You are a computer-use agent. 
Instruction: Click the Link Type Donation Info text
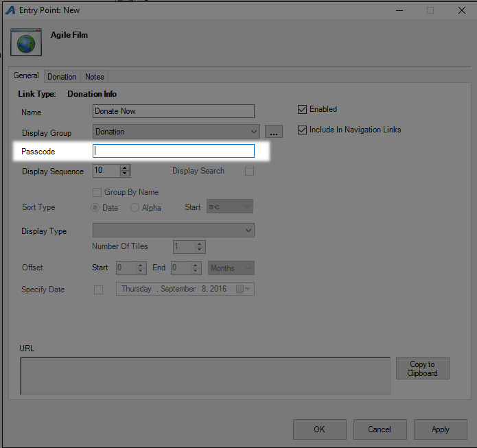pyautogui.click(x=67, y=94)
